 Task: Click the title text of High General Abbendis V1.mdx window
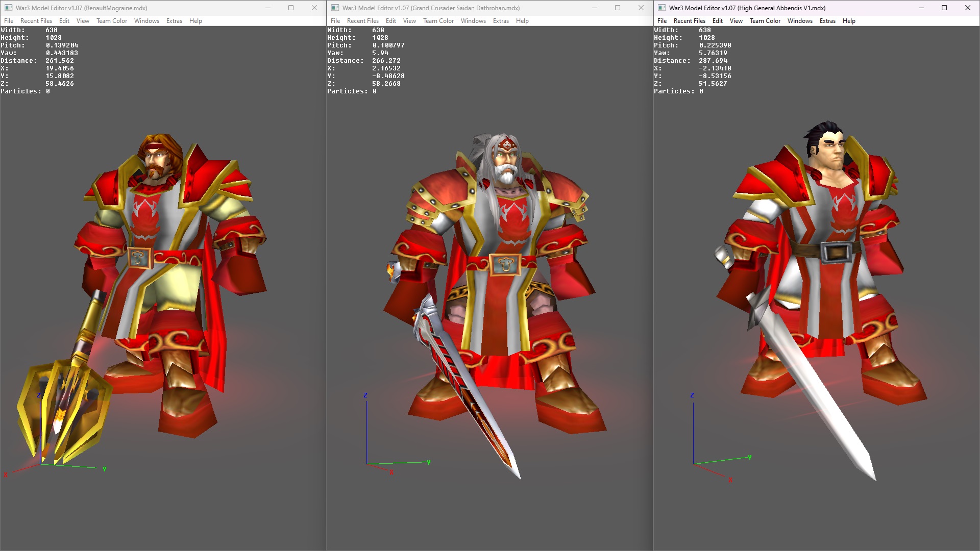coord(747,8)
